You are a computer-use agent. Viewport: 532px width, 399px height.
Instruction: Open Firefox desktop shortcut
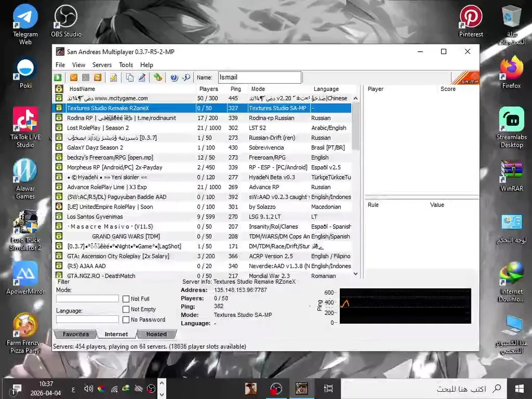click(511, 72)
